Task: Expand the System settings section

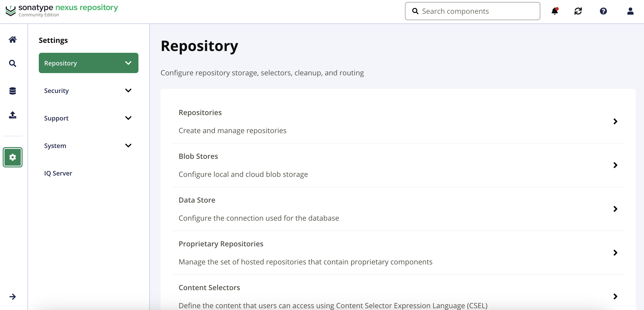Action: pyautogui.click(x=88, y=146)
